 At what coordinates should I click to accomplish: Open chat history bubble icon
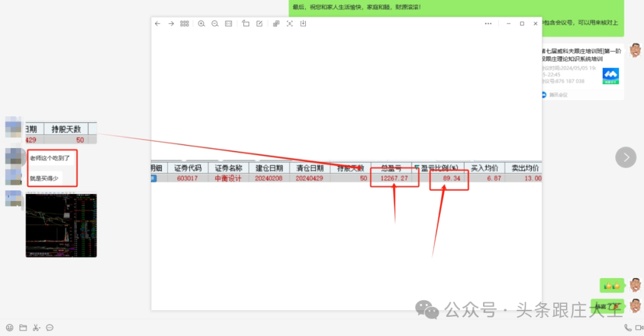click(x=50, y=328)
